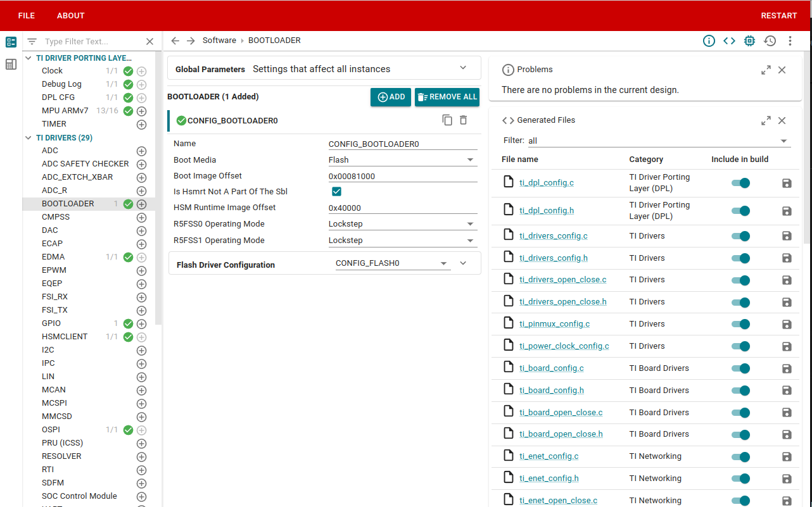The height and width of the screenshot is (507, 812).
Task: Uncheck Is Hsmrt Not A Part Of The Sbl
Action: pos(337,192)
